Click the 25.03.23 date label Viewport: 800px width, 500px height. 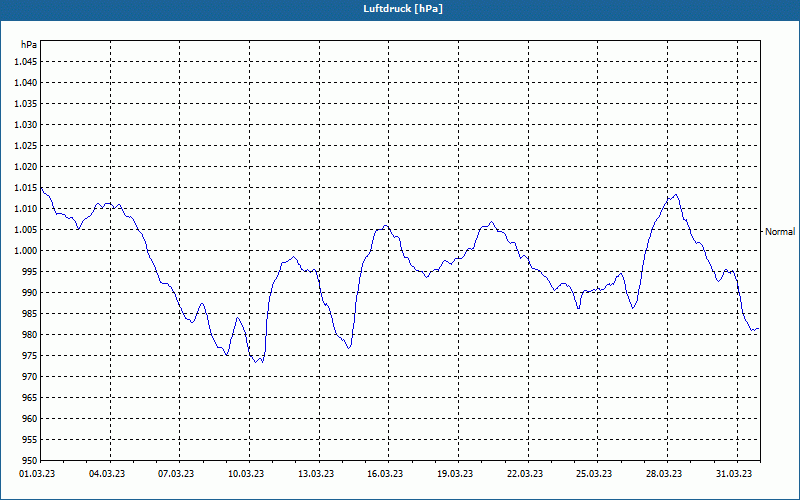tap(594, 473)
